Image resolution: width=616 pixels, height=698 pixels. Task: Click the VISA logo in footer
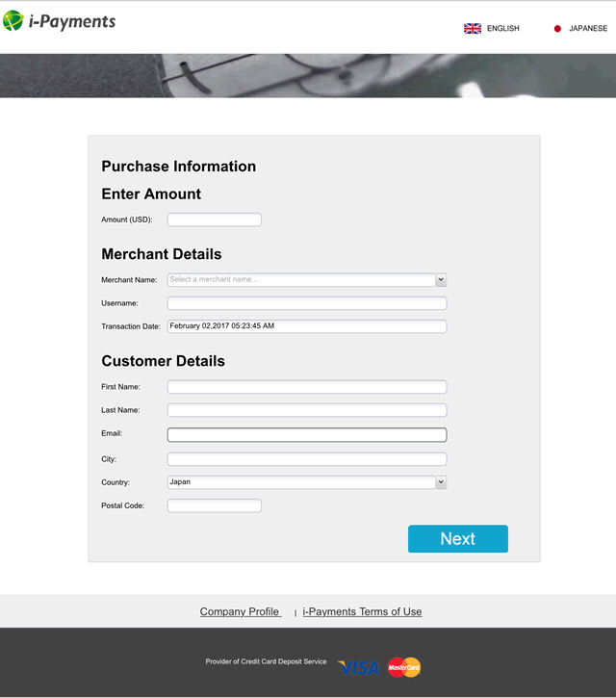[358, 667]
